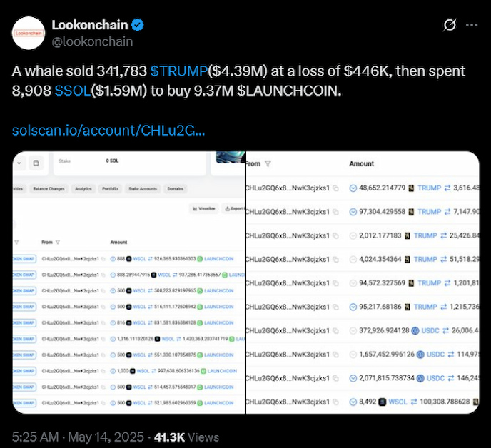Viewport: 491px width, 448px height.
Task: Click the $TRUMP cashtag link
Action: 179,71
